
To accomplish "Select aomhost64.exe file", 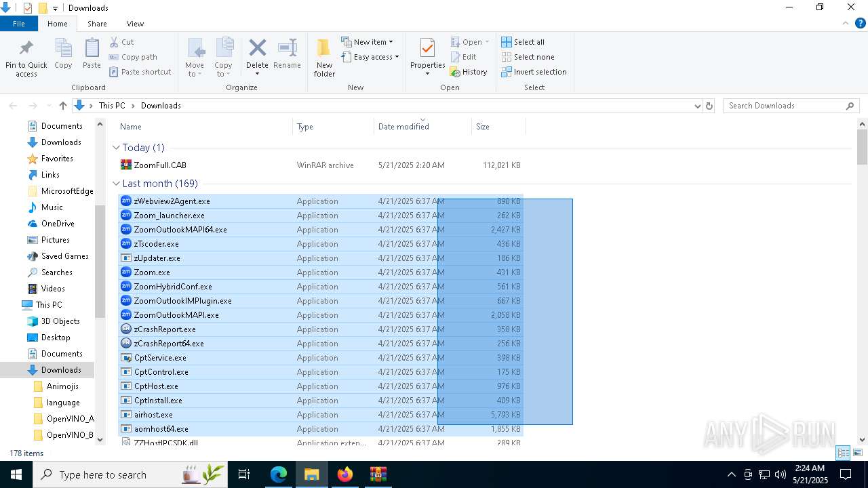I will click(321, 429).
